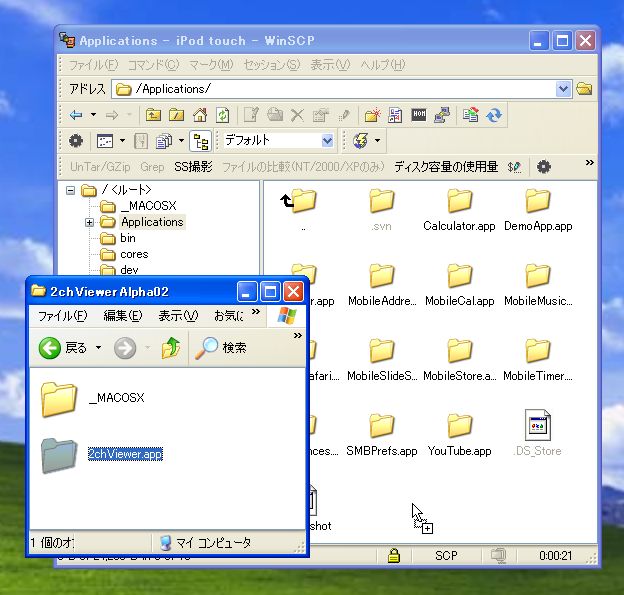Select the MobileCal.app folder
Viewport: 624px width, 595px height.
tap(459, 285)
